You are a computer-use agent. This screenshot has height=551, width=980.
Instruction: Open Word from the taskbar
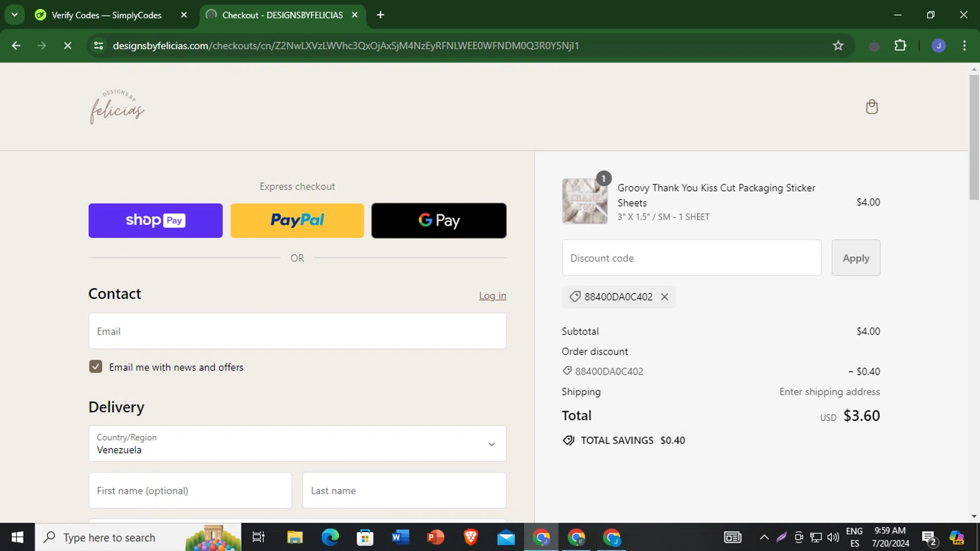click(x=400, y=537)
